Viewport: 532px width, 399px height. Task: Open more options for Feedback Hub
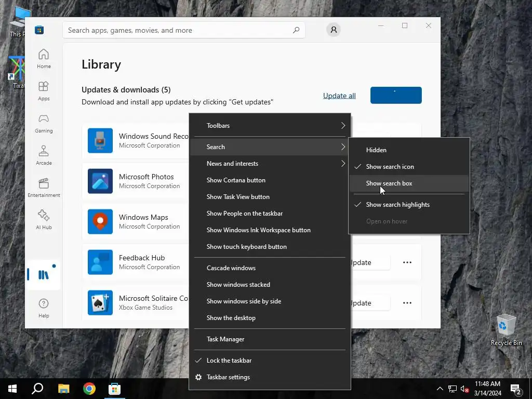(407, 262)
